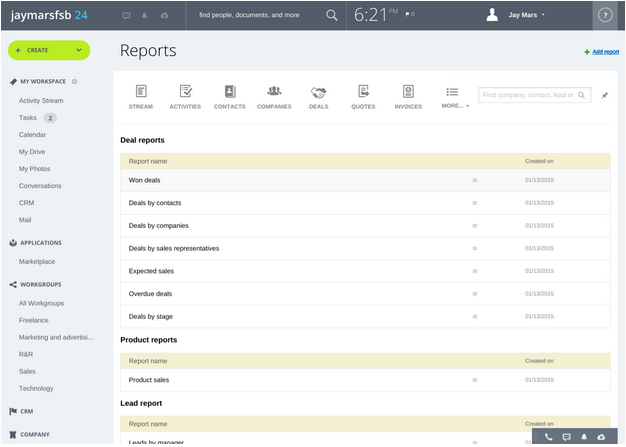Collapse the Workgroups section

(x=41, y=285)
